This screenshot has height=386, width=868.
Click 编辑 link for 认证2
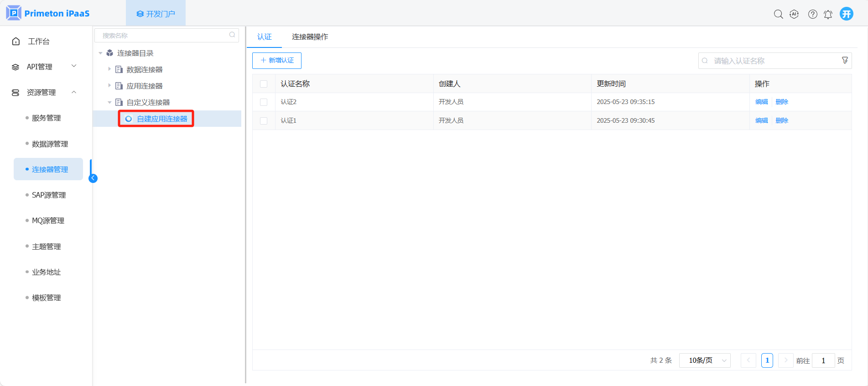pyautogui.click(x=761, y=102)
